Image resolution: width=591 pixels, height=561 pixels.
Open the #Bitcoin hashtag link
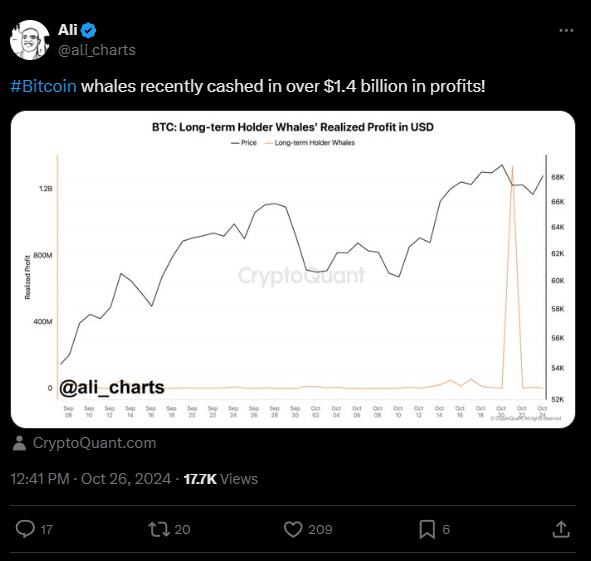pyautogui.click(x=43, y=86)
